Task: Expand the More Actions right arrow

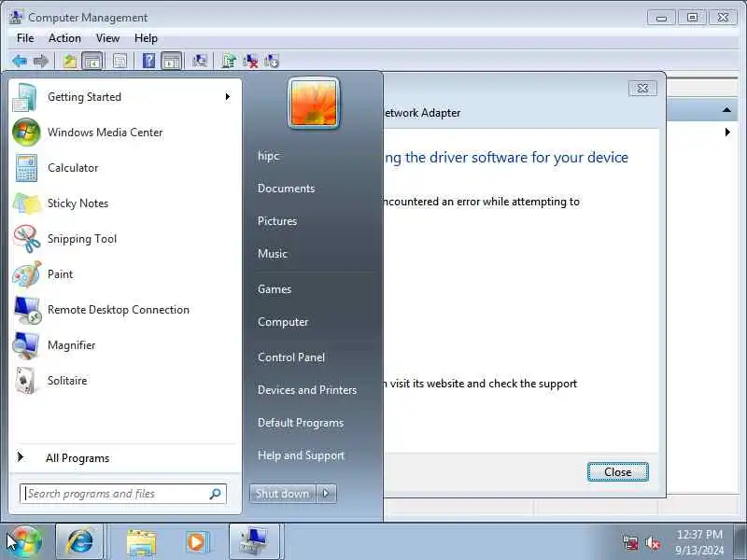Action: click(727, 132)
